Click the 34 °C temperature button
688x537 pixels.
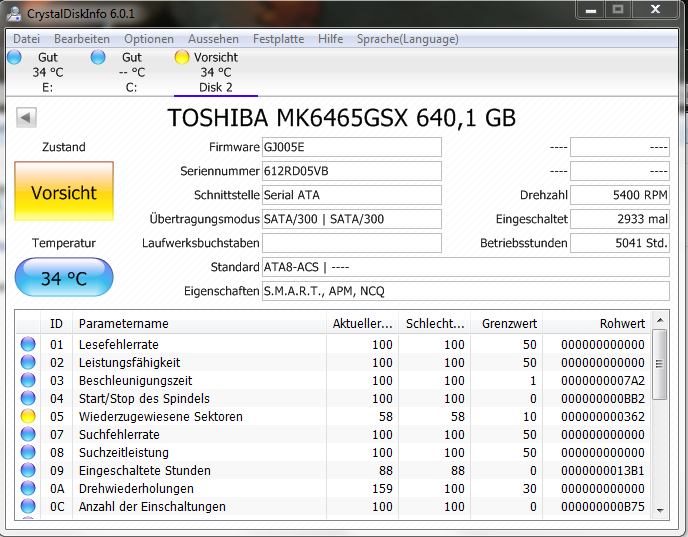coord(64,277)
